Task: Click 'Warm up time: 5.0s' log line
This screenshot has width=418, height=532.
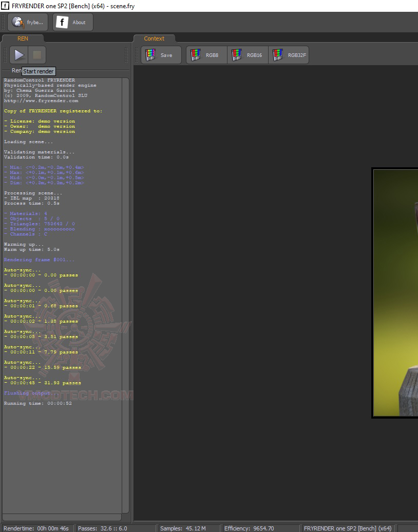Action: pyautogui.click(x=31, y=250)
